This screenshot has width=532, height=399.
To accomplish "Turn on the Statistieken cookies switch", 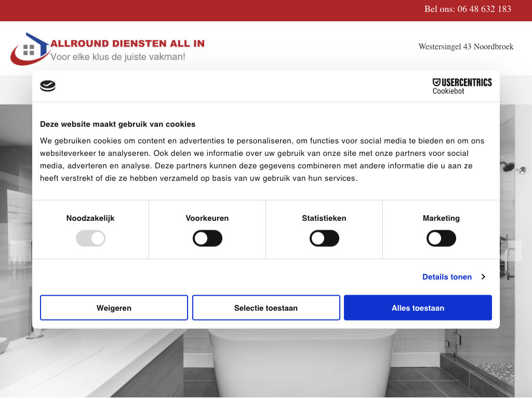I will pyautogui.click(x=324, y=239).
